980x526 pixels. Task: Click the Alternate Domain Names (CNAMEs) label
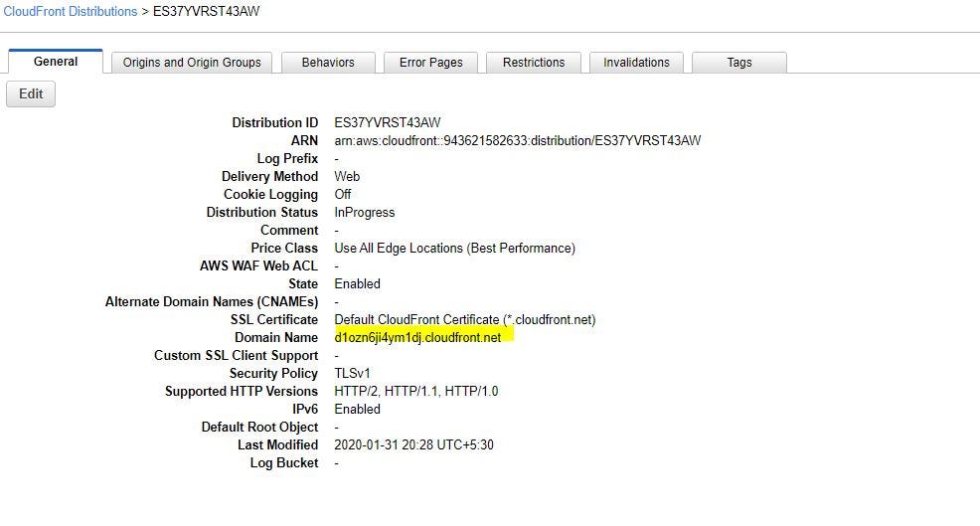coord(212,302)
